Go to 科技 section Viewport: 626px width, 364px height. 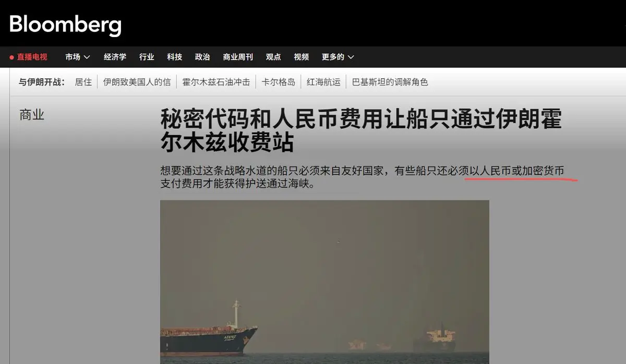point(175,57)
